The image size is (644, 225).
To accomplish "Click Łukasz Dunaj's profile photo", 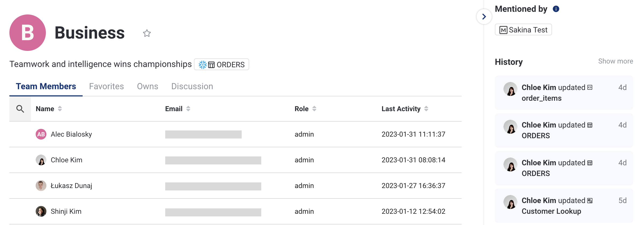I will click(41, 186).
